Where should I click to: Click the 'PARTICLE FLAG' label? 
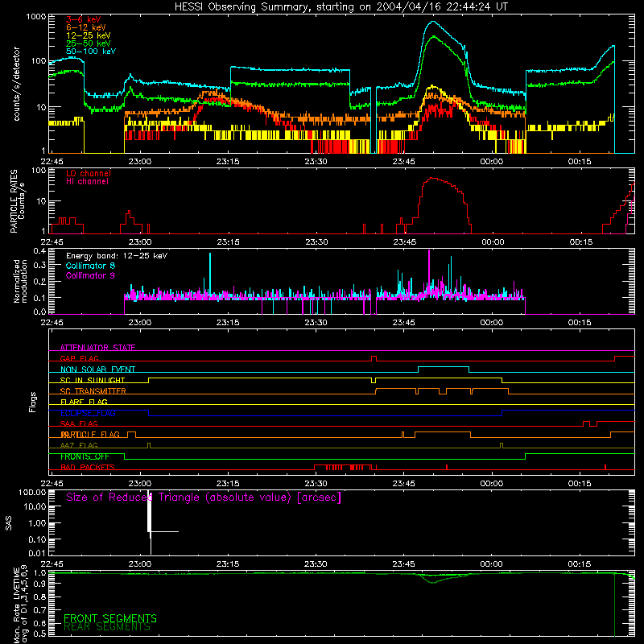[90, 435]
